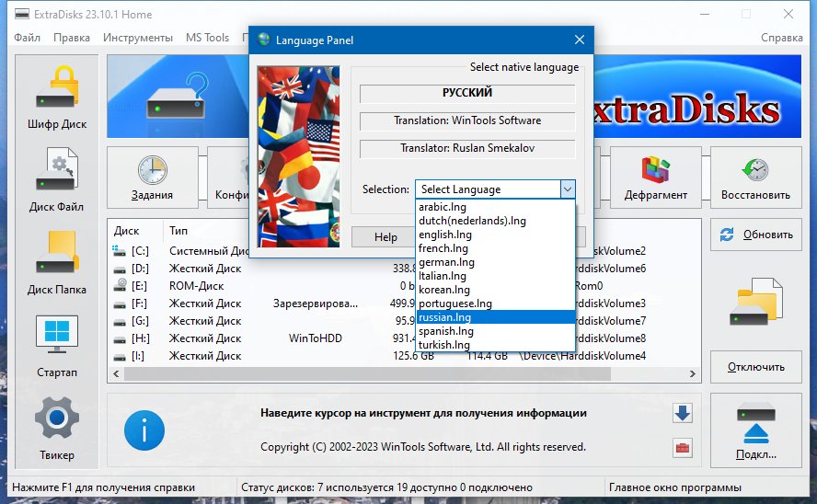Click the disk with question mark banner icon
The image size is (817, 504).
pyautogui.click(x=176, y=97)
